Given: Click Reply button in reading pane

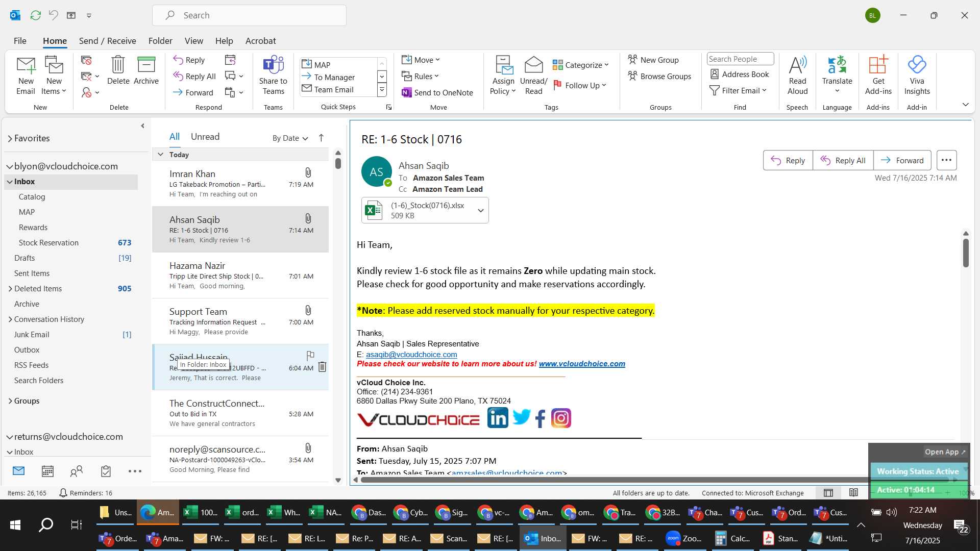Looking at the screenshot, I should [x=788, y=160].
